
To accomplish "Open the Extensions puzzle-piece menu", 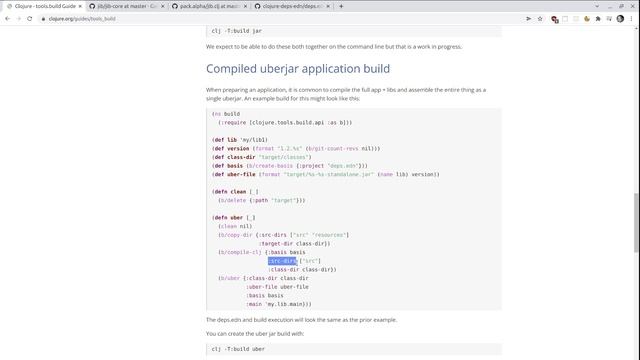I will tap(598, 19).
